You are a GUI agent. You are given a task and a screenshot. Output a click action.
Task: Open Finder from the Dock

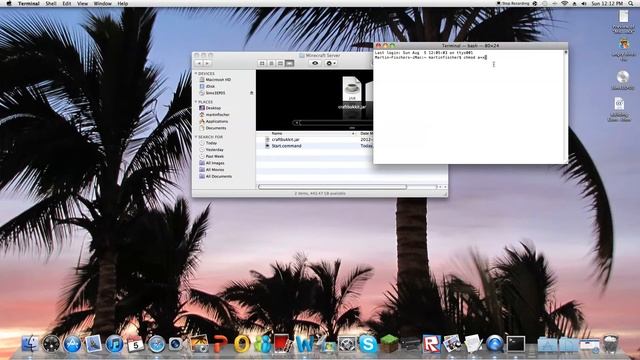click(30, 344)
